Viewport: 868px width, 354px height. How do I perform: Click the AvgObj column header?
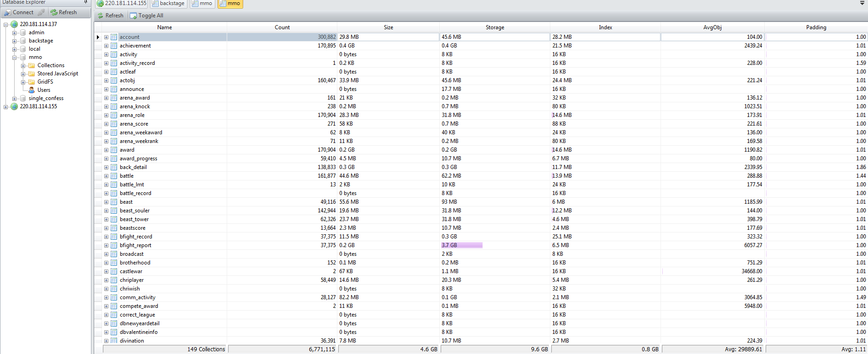click(713, 27)
